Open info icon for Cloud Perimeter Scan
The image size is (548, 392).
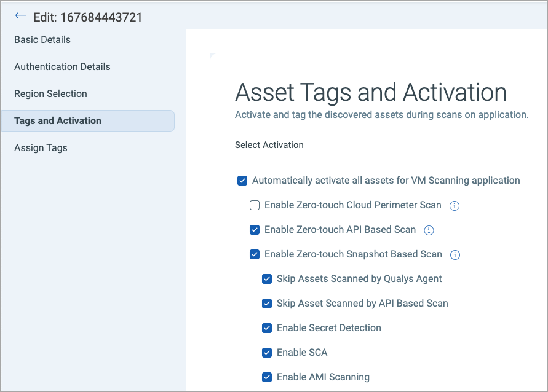[x=455, y=206]
